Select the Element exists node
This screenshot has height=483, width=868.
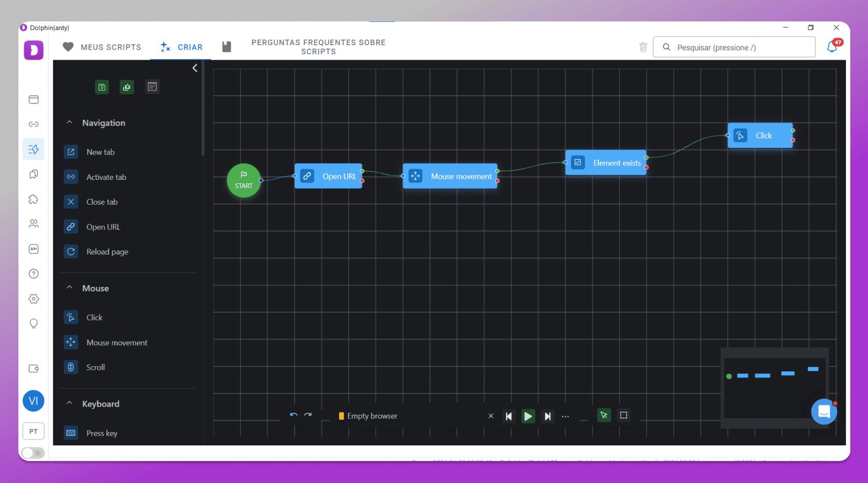coord(606,163)
